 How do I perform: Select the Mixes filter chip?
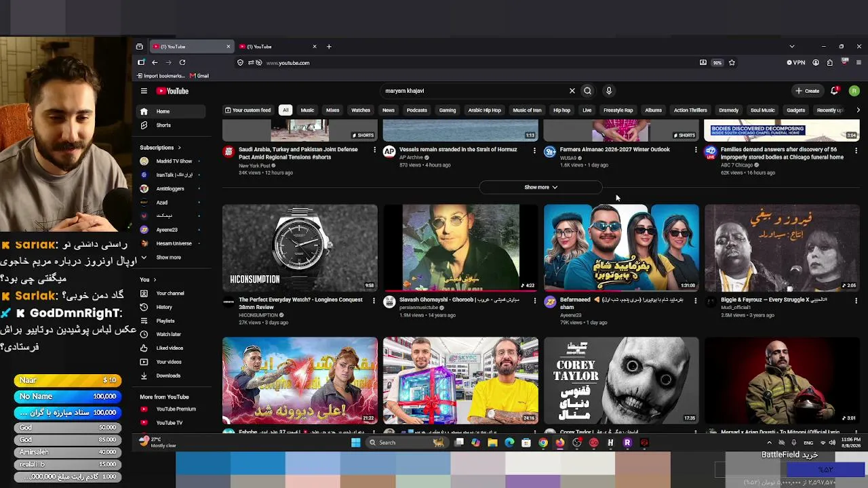point(332,110)
